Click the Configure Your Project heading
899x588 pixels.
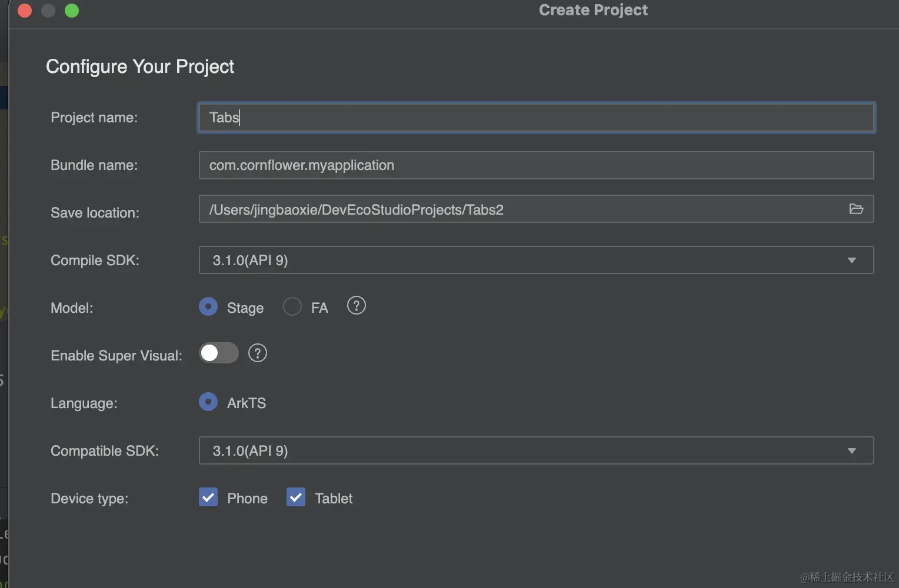click(140, 66)
